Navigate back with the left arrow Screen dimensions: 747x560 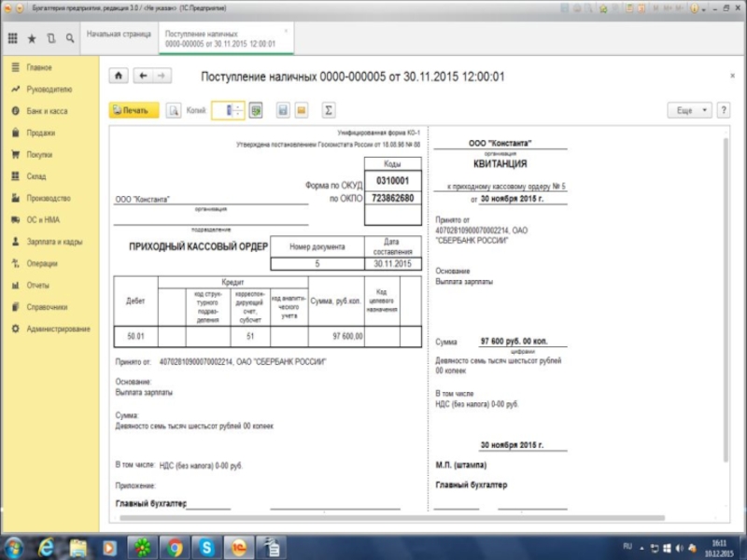[143, 76]
